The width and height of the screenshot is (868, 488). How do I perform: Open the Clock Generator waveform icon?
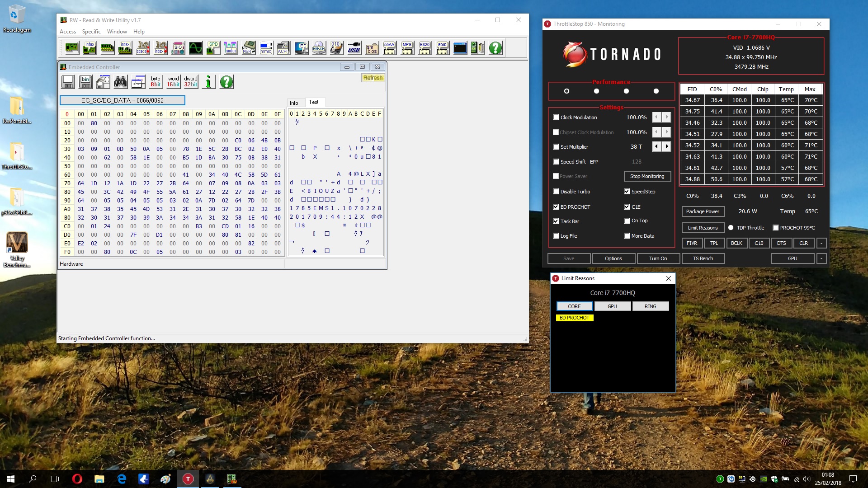click(x=195, y=47)
